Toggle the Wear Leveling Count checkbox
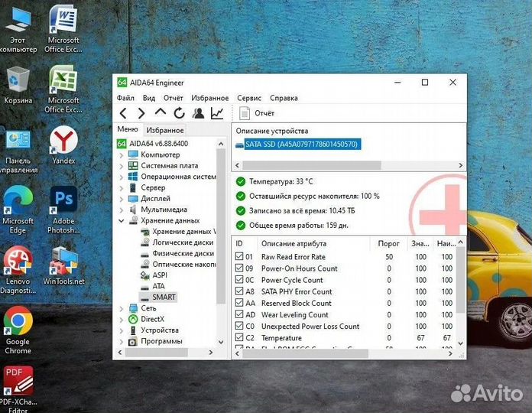Image resolution: width=532 pixels, height=413 pixels. [x=239, y=314]
